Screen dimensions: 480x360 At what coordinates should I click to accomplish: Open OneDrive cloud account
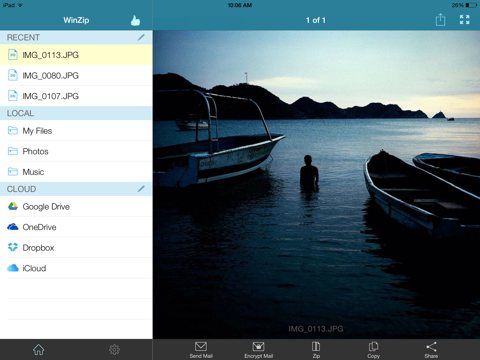coord(76,227)
